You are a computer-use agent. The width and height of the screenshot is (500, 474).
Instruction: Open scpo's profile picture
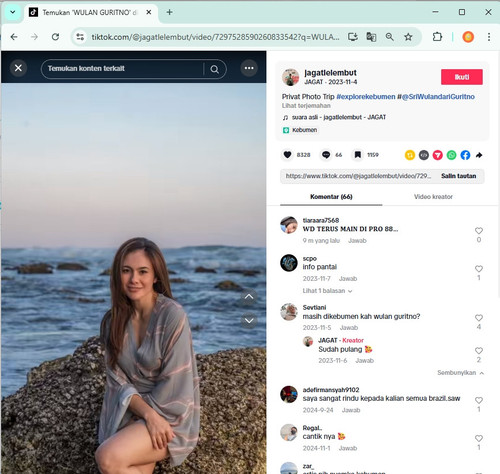click(x=289, y=263)
